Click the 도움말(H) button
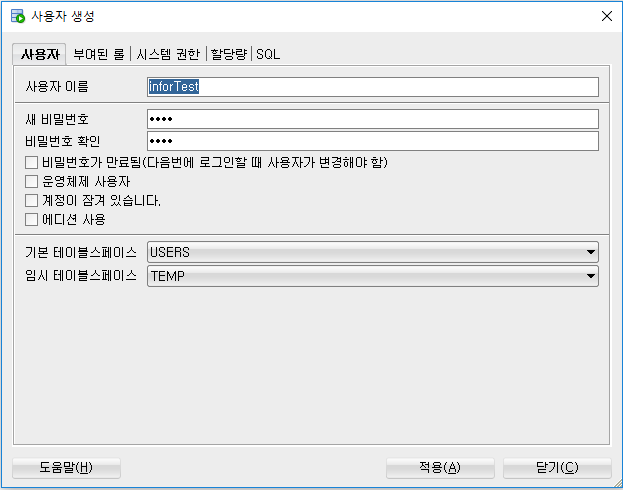 (x=66, y=468)
